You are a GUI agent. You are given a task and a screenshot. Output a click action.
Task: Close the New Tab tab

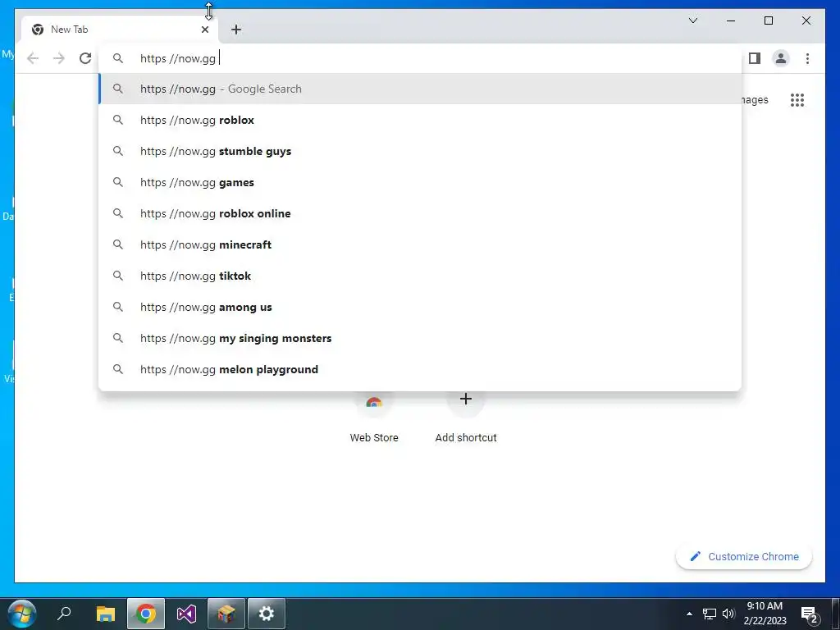pos(204,30)
